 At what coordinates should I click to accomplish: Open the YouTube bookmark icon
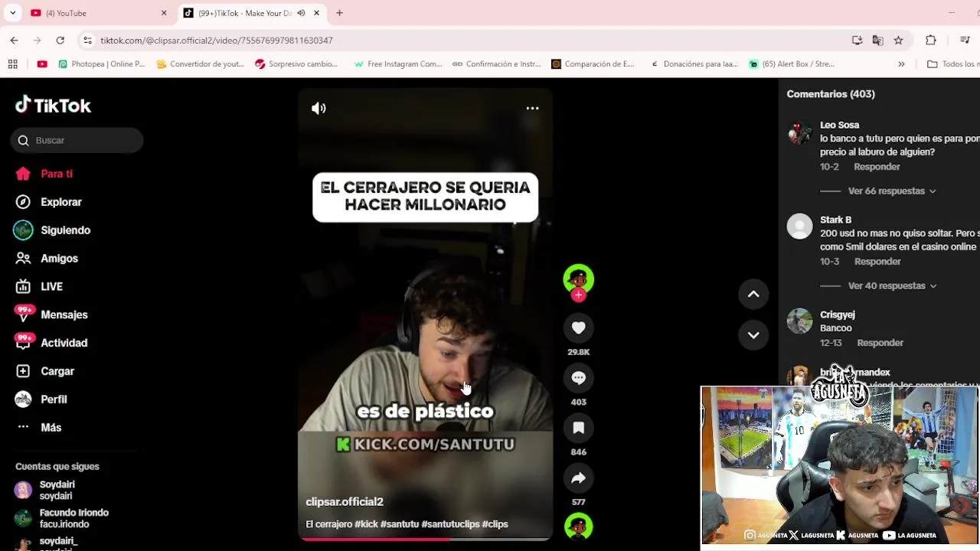pos(42,64)
